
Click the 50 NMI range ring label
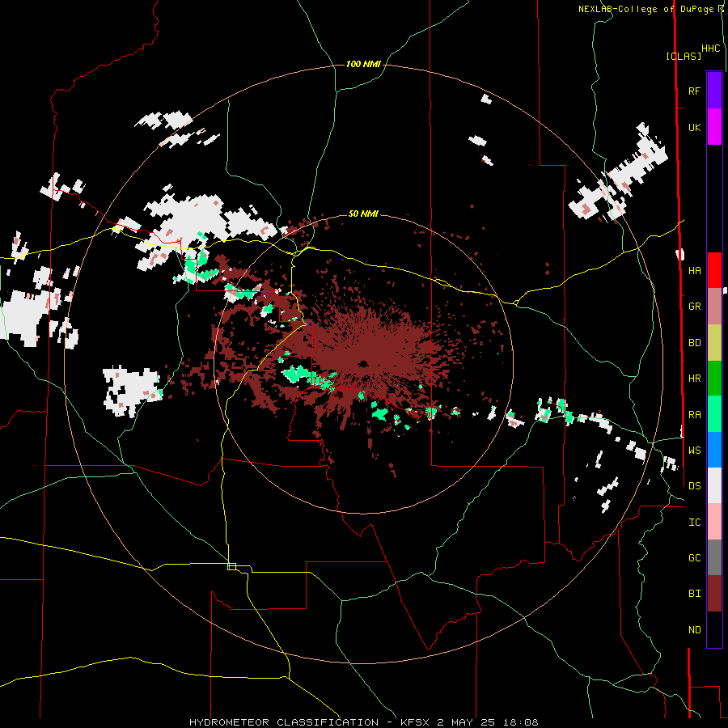363,214
